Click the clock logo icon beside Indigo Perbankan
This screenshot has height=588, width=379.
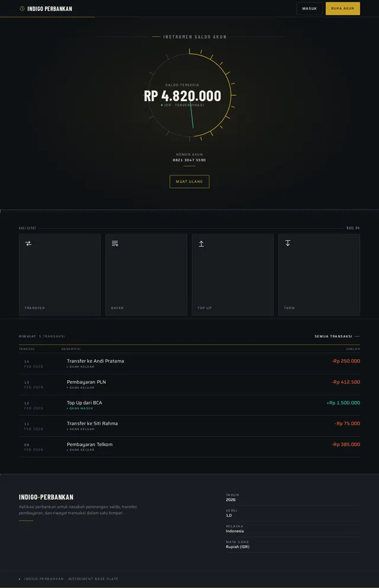[x=22, y=8]
